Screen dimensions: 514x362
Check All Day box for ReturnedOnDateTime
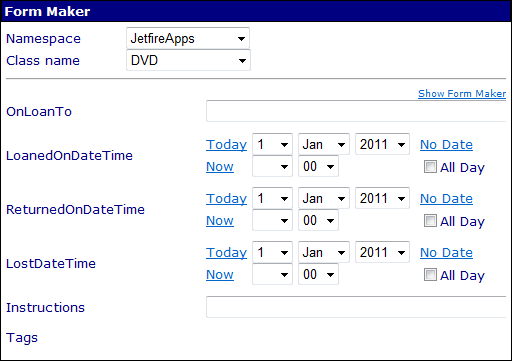point(430,221)
